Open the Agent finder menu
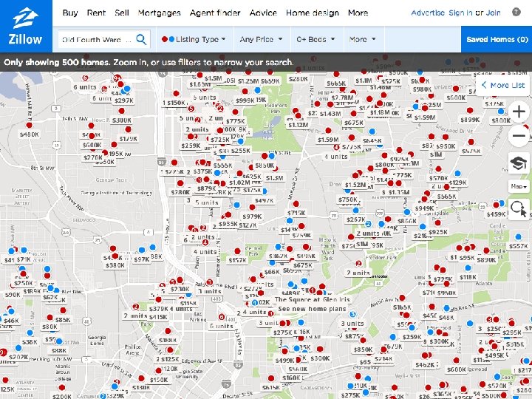This screenshot has height=399, width=532. (x=215, y=13)
